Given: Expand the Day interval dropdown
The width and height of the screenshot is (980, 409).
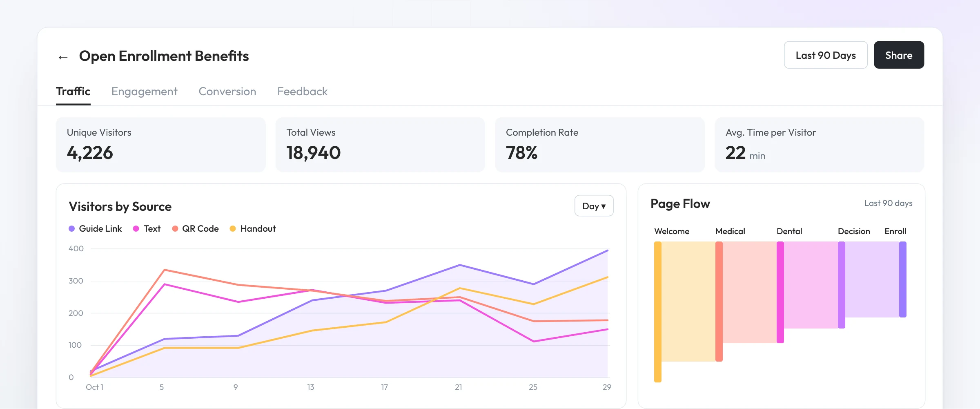Looking at the screenshot, I should (594, 206).
